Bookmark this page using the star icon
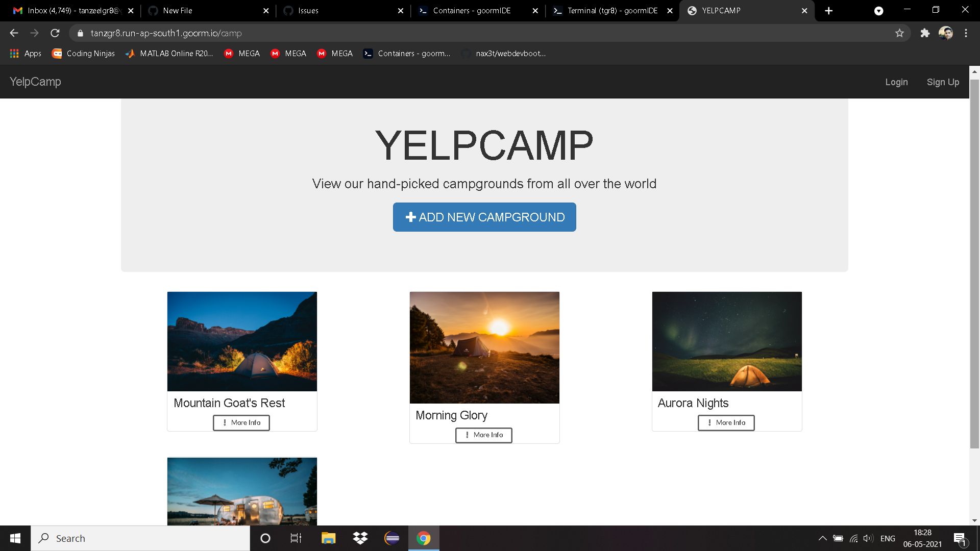The height and width of the screenshot is (551, 980). [900, 33]
